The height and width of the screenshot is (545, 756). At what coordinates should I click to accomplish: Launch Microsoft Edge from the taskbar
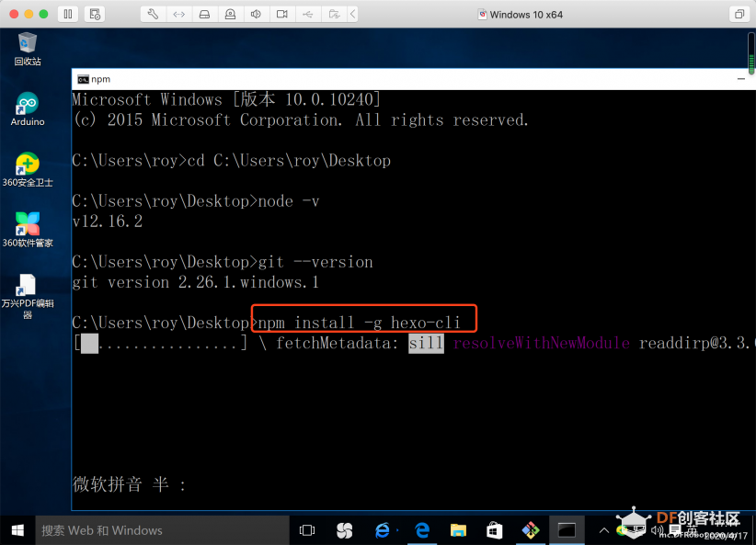(x=422, y=530)
